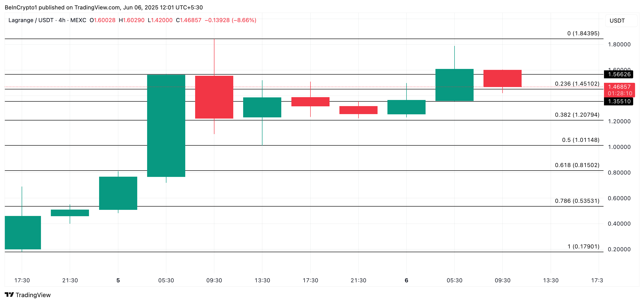Select the 1.56626 black price label
644x303 pixels.
pos(619,74)
